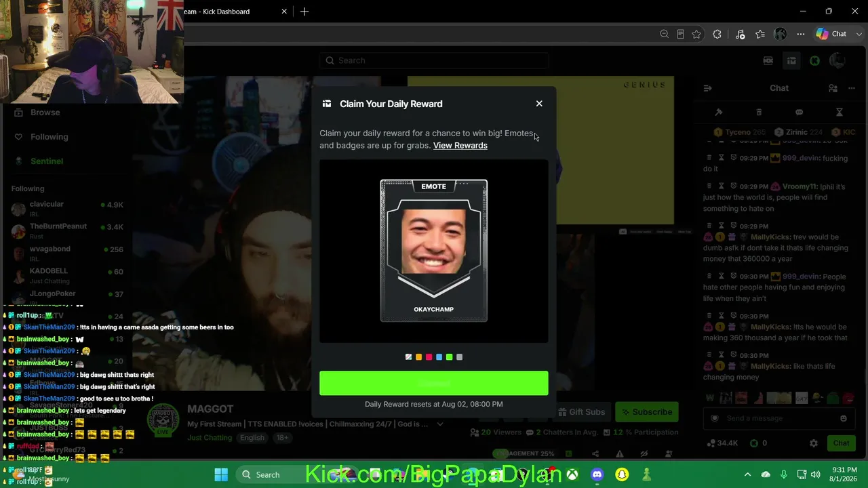Viewport: 868px width, 488px height.
Task: Click the Subscribe button
Action: pos(647,412)
